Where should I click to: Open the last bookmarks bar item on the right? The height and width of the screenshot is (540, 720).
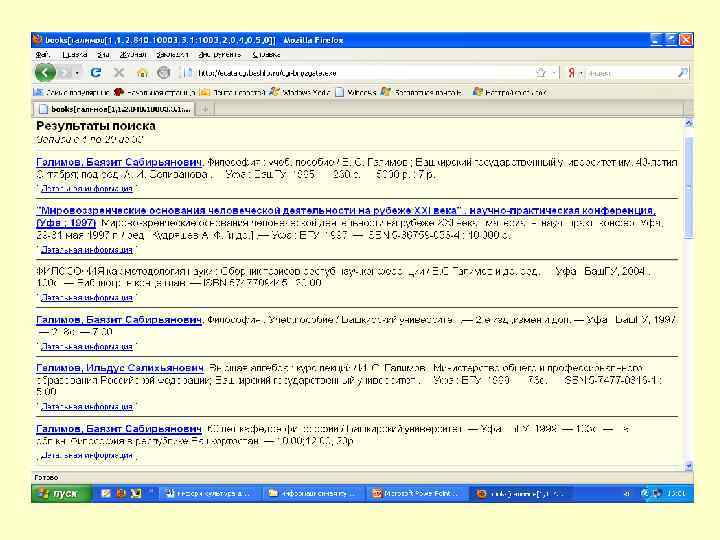click(510, 92)
